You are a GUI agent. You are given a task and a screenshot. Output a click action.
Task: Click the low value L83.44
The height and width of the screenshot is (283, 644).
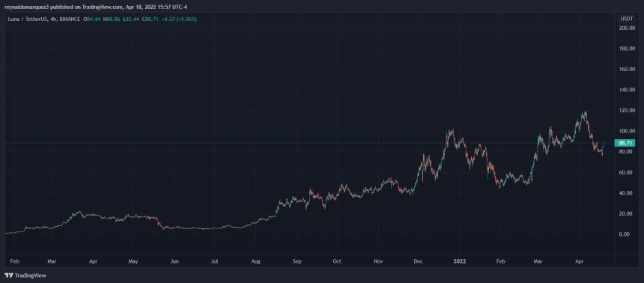[x=130, y=19]
